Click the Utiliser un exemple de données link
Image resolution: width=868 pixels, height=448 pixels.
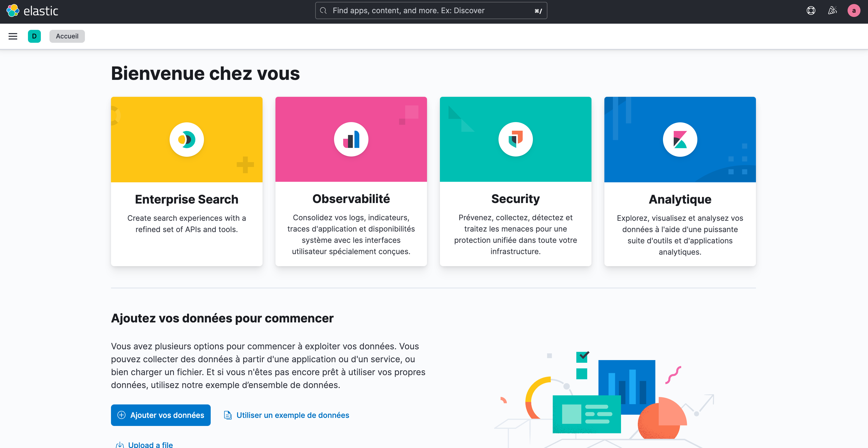coord(286,415)
